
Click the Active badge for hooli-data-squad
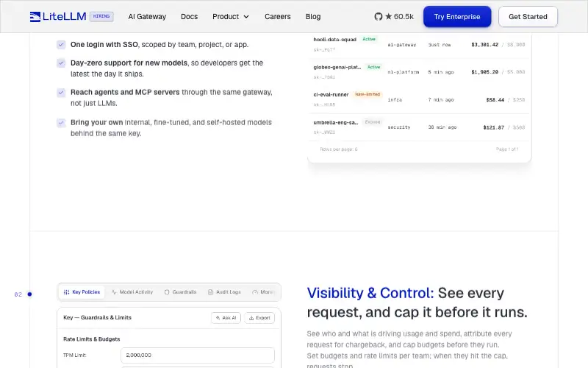(369, 39)
